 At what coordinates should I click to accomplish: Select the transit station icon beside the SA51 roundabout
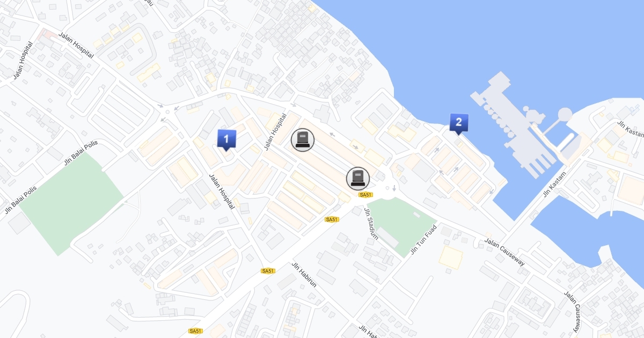click(x=358, y=178)
